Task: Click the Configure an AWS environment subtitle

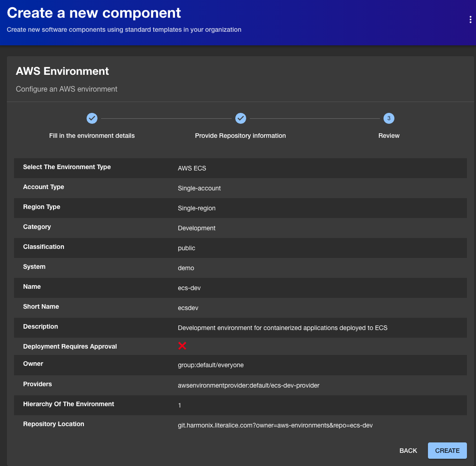Action: click(67, 89)
